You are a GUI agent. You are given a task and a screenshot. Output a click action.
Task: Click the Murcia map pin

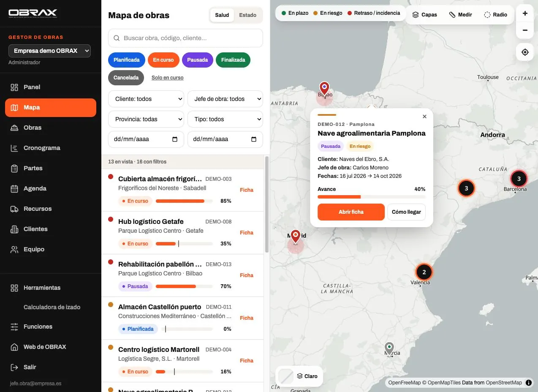click(x=389, y=349)
